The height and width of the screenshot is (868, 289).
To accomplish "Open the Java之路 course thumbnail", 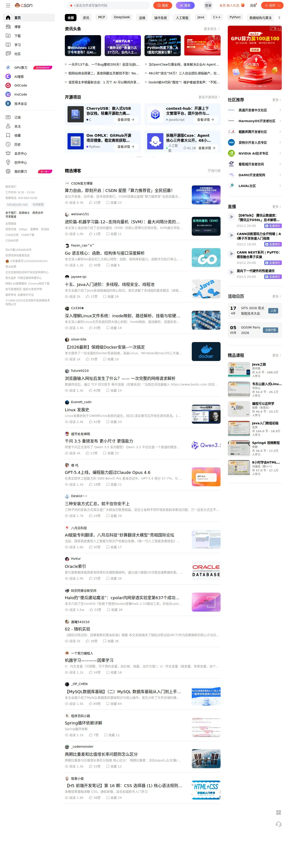I will click(x=239, y=370).
